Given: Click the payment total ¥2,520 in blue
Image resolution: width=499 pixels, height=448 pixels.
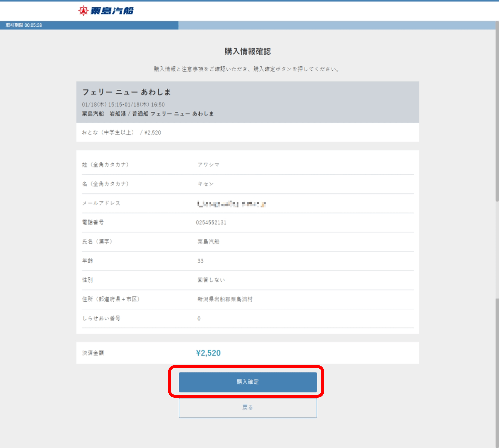Looking at the screenshot, I should pyautogui.click(x=208, y=353).
